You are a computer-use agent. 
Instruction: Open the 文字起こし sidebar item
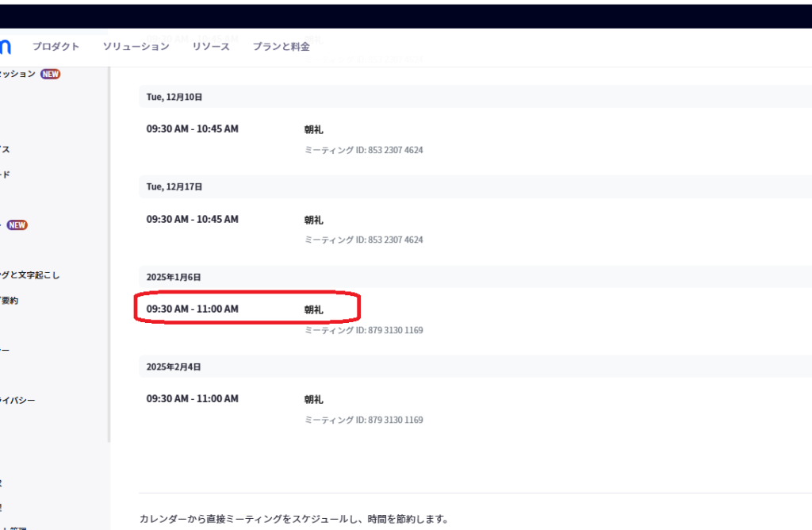pyautogui.click(x=30, y=275)
